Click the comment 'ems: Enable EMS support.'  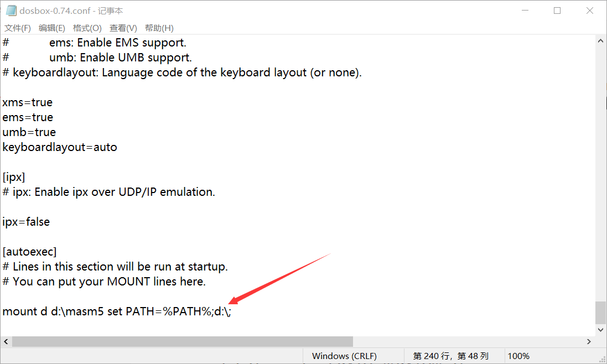(x=118, y=43)
